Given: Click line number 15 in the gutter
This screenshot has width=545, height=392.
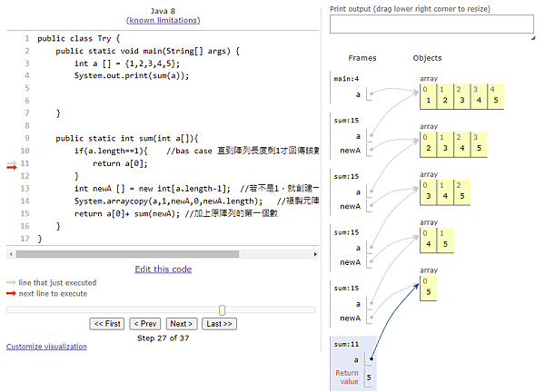Looking at the screenshot, I should click(25, 213).
